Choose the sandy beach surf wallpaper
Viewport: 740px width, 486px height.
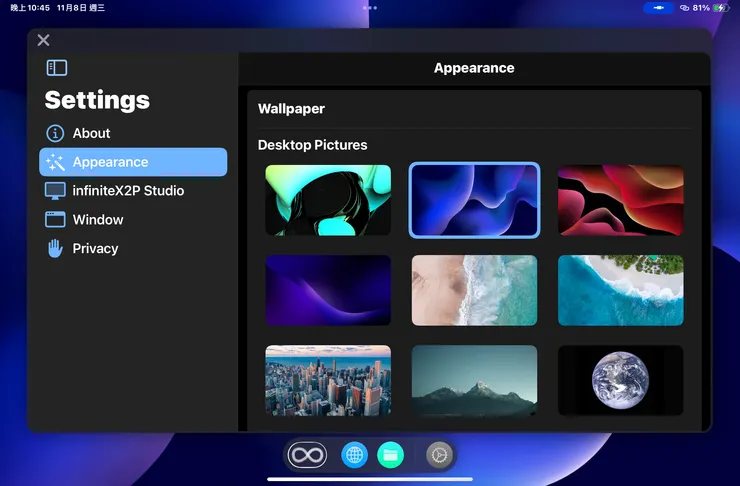pos(474,290)
